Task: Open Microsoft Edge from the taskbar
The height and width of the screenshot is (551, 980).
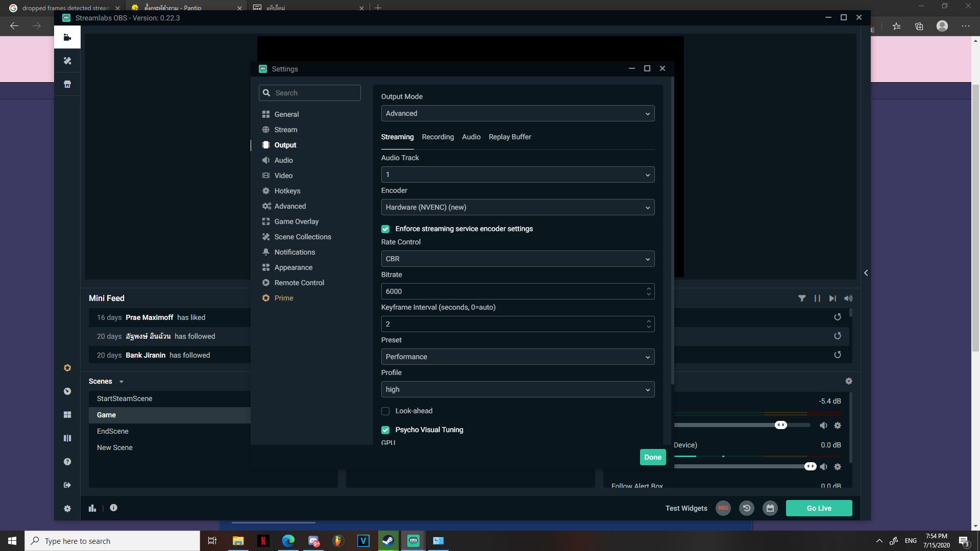Action: [288, 541]
